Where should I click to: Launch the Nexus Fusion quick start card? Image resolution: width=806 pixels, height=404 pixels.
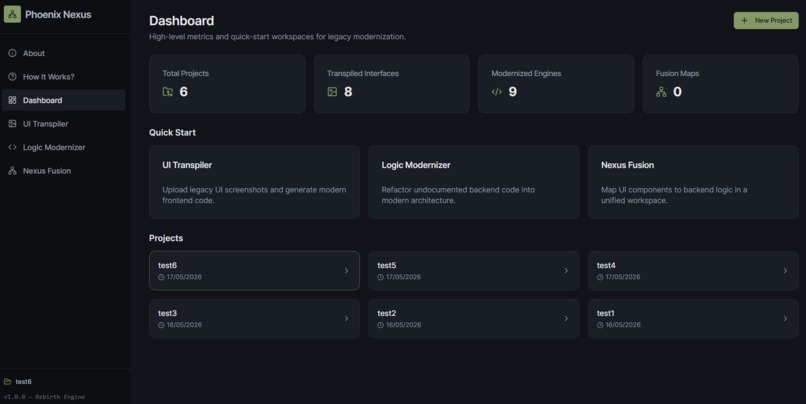pyautogui.click(x=693, y=182)
